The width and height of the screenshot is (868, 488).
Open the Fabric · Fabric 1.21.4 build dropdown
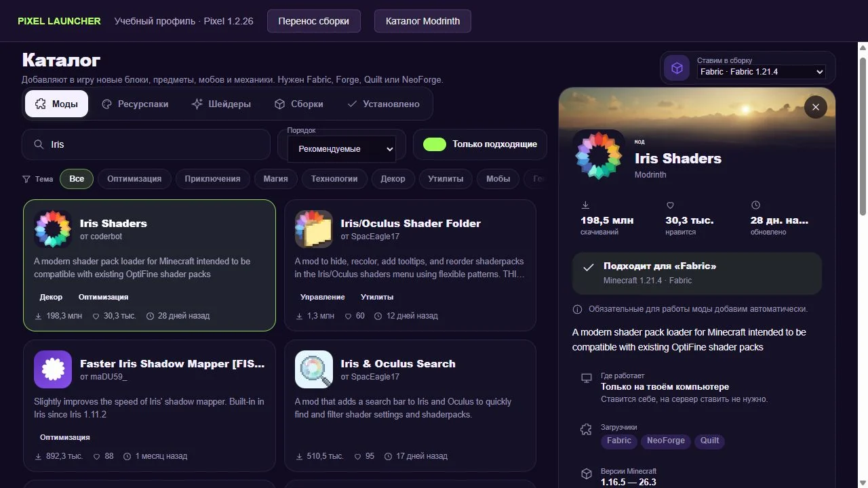762,72
